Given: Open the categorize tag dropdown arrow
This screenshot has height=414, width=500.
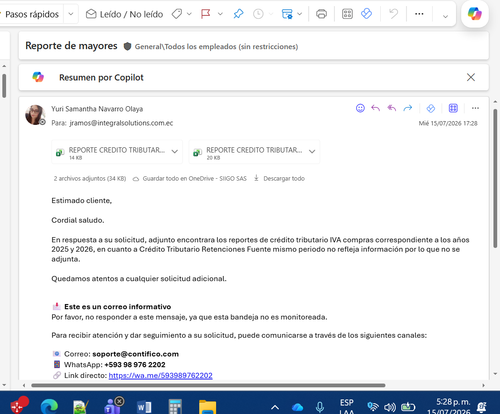Looking at the screenshot, I should (189, 14).
